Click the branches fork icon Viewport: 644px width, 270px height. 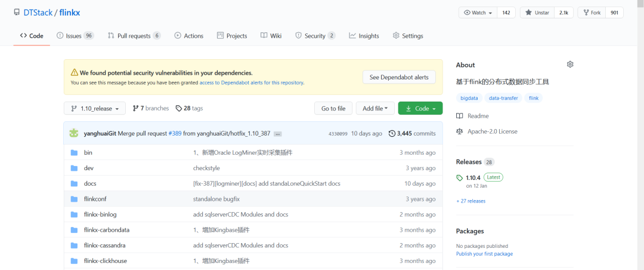135,108
